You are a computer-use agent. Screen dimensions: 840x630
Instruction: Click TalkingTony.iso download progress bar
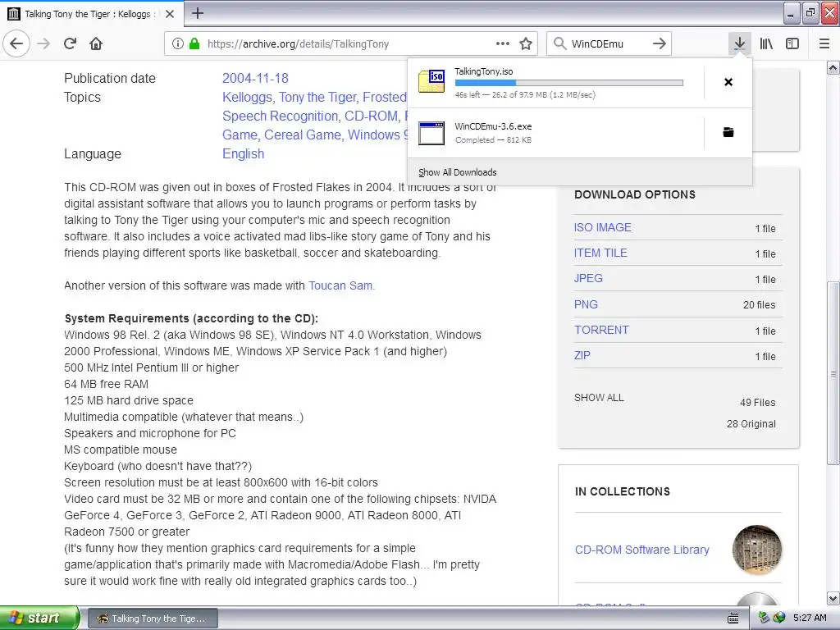pyautogui.click(x=569, y=83)
